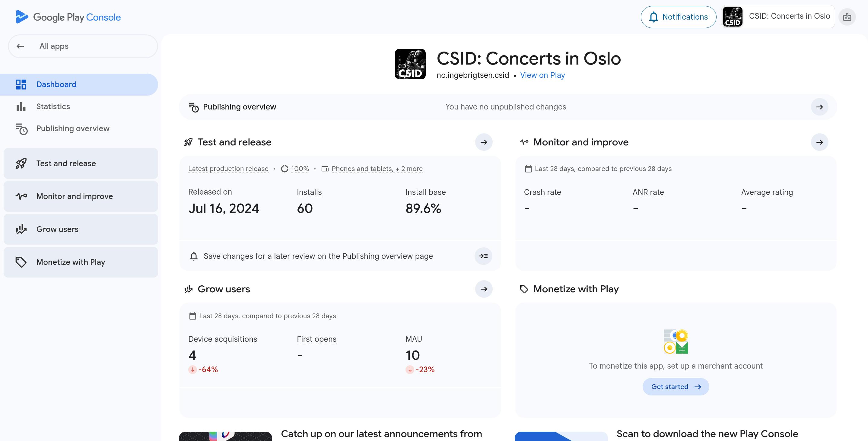Click the save changes reminder arrow icon

click(x=483, y=256)
